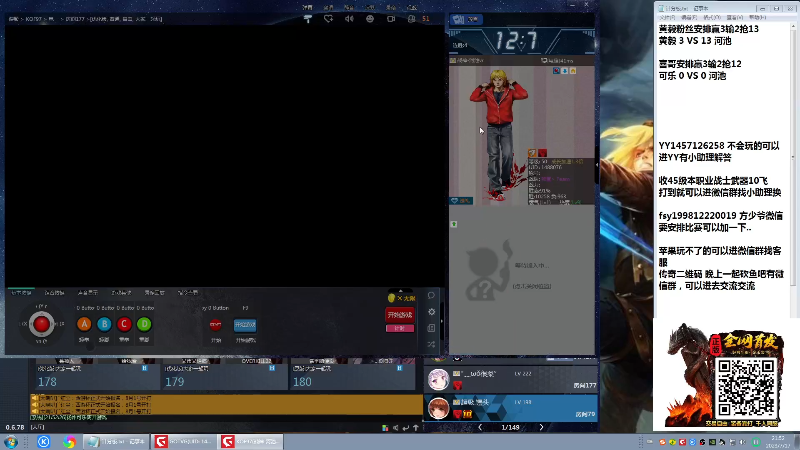Click the brown-haired avatar in player list
Screen dimensions: 800x450
[438, 409]
